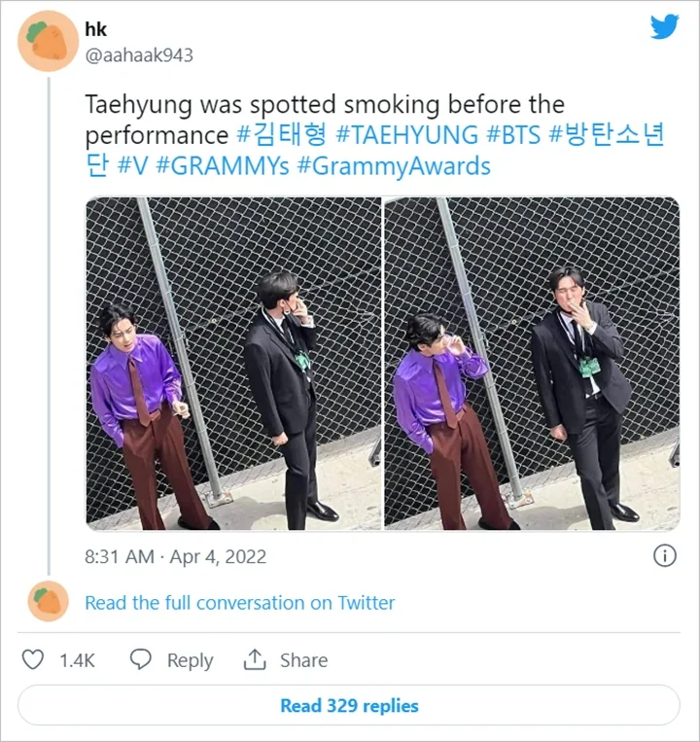Click the reply speech bubble icon
This screenshot has width=700, height=742.
[141, 659]
